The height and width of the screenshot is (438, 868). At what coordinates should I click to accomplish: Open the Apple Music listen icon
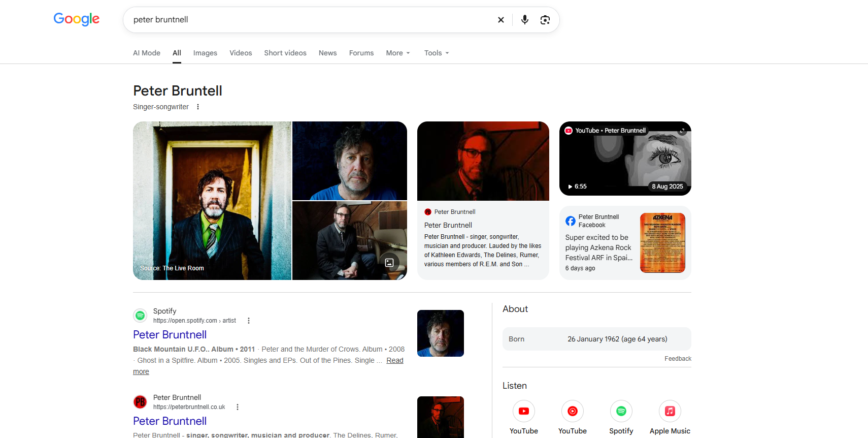(670, 411)
